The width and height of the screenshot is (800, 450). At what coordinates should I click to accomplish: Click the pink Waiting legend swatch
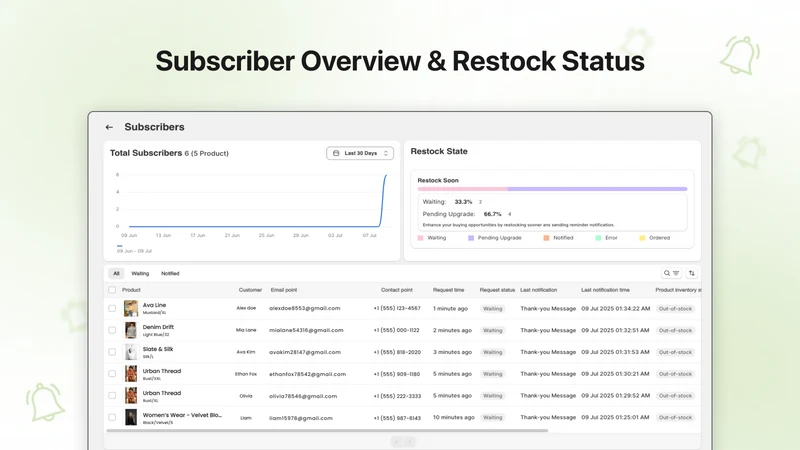point(420,238)
